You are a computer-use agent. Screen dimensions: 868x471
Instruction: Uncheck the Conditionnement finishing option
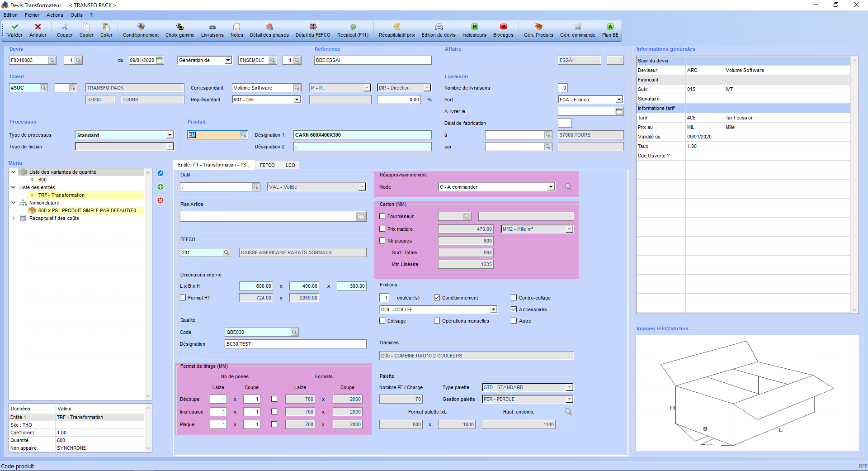pyautogui.click(x=437, y=297)
